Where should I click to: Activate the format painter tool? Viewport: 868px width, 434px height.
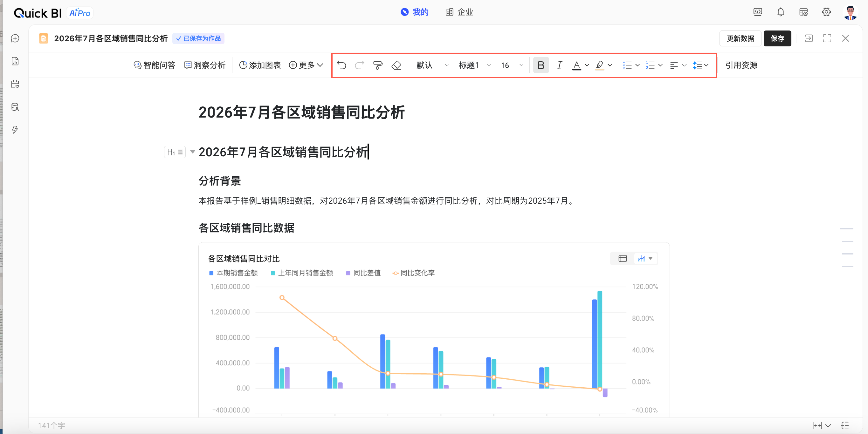tap(378, 65)
